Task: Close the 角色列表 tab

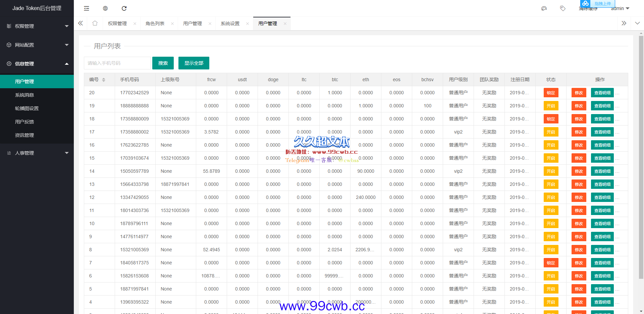Action: tap(172, 23)
